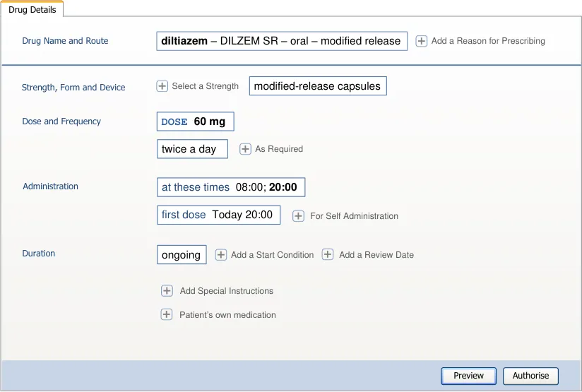582x392 pixels.
Task: Edit the diltiazem drug name and route field
Action: click(x=281, y=41)
